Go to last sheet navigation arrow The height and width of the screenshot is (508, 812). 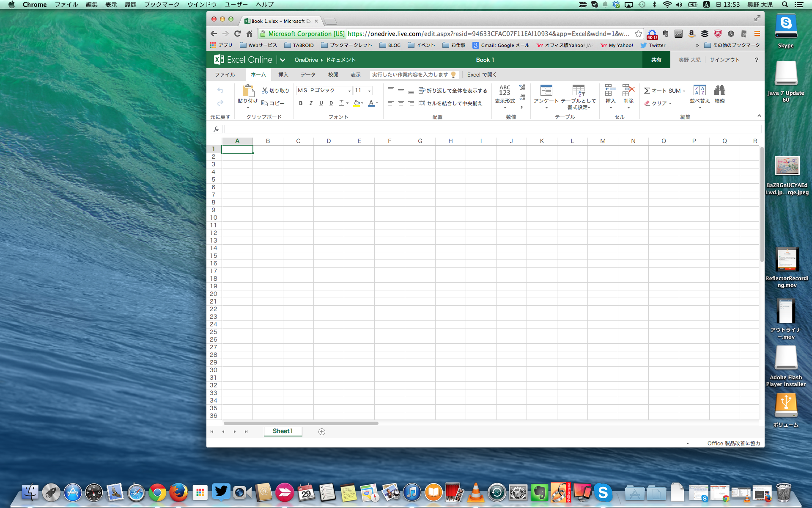tap(246, 431)
